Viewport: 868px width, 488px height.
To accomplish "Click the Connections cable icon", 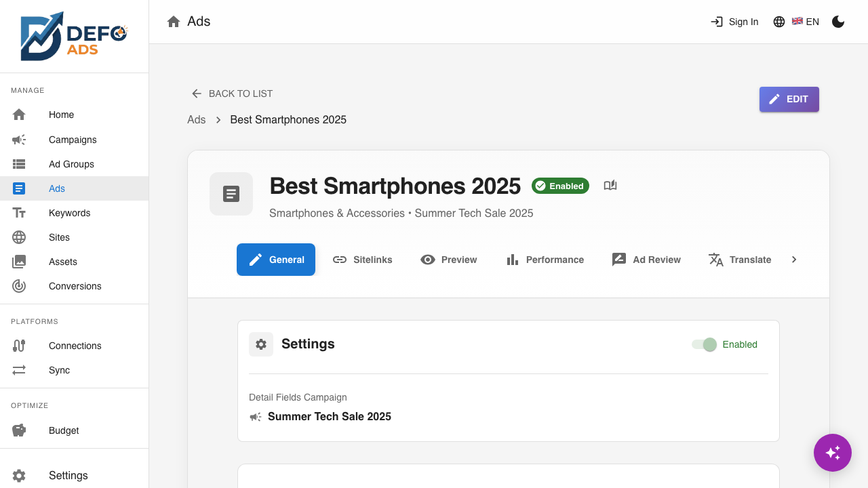I will [19, 346].
